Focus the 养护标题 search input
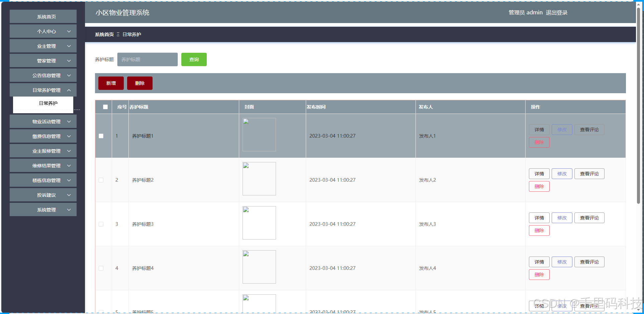Viewport: 644px width, 314px height. (147, 59)
